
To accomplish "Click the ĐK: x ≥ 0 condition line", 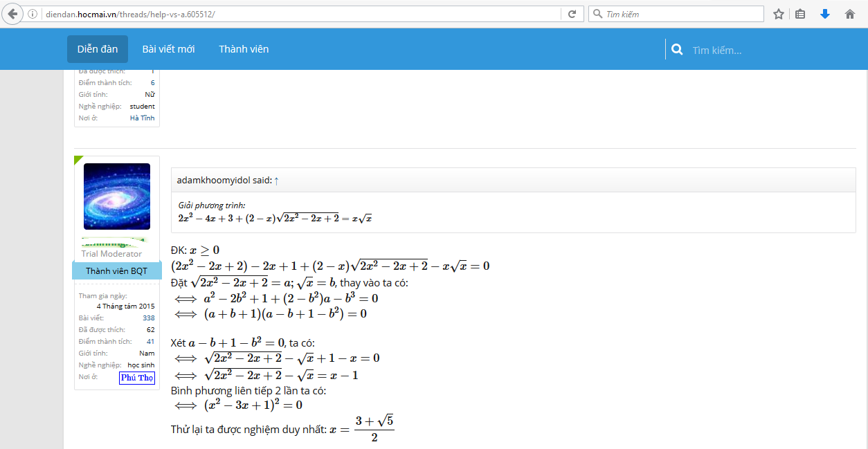I will coord(195,249).
